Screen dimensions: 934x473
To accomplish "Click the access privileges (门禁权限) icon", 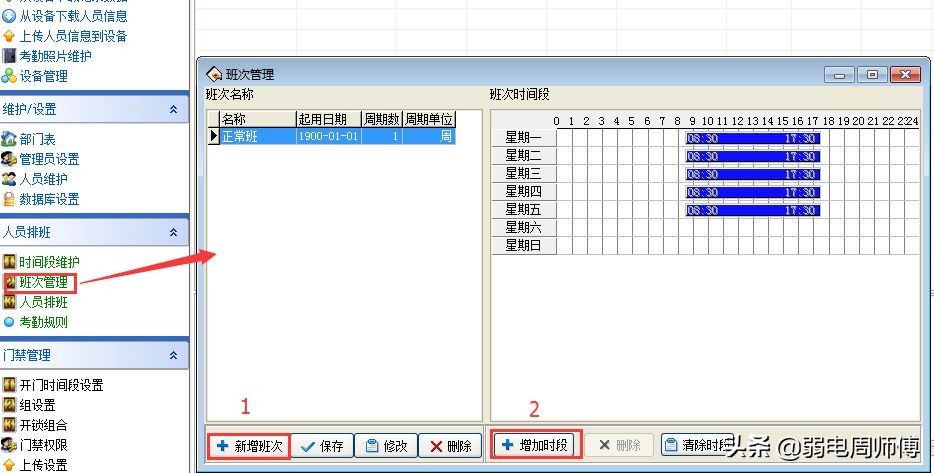I will (x=9, y=445).
